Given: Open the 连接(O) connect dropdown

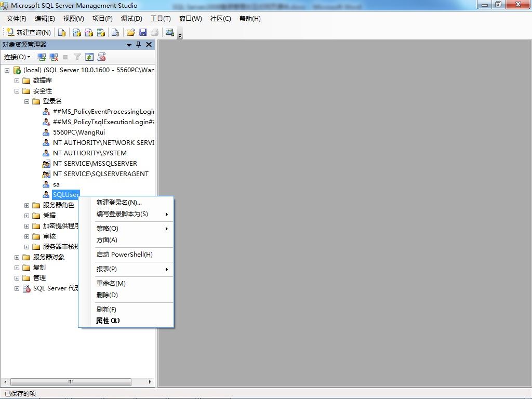Looking at the screenshot, I should coord(17,57).
